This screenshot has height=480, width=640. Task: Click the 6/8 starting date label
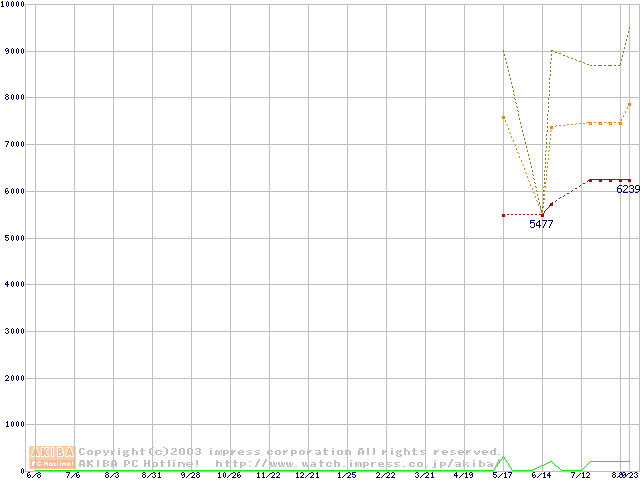tap(34, 476)
